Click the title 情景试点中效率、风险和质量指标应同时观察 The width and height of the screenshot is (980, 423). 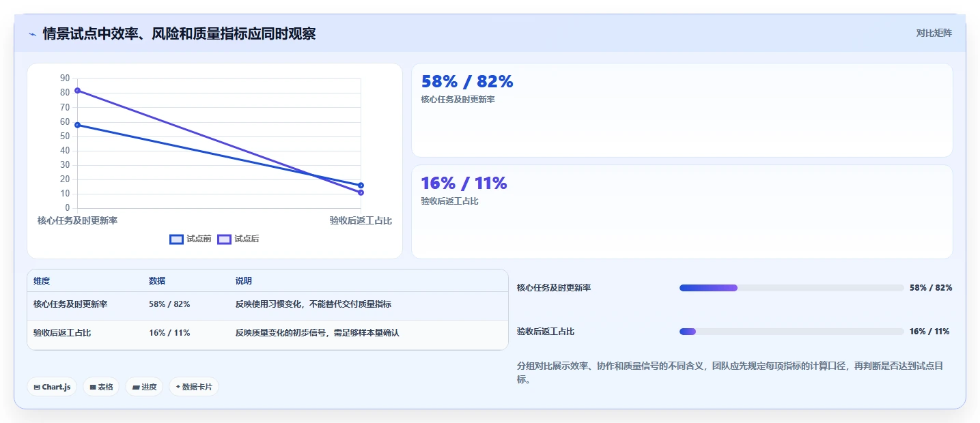coord(179,33)
